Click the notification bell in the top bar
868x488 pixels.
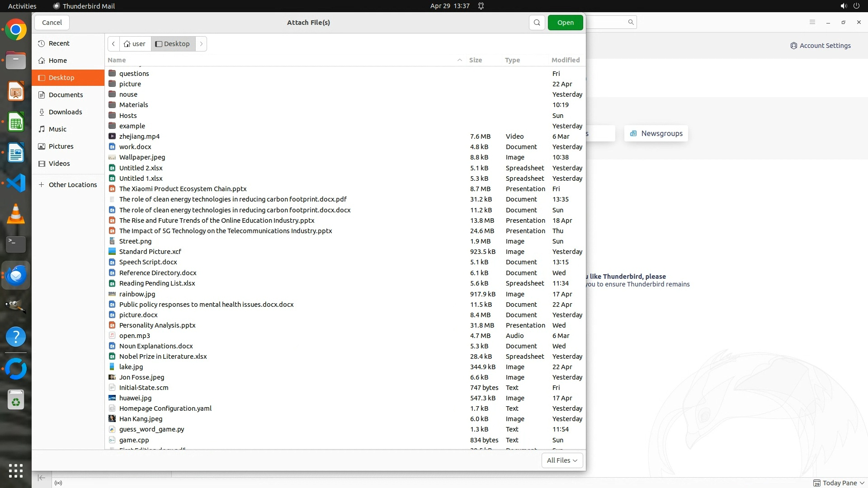pos(481,6)
